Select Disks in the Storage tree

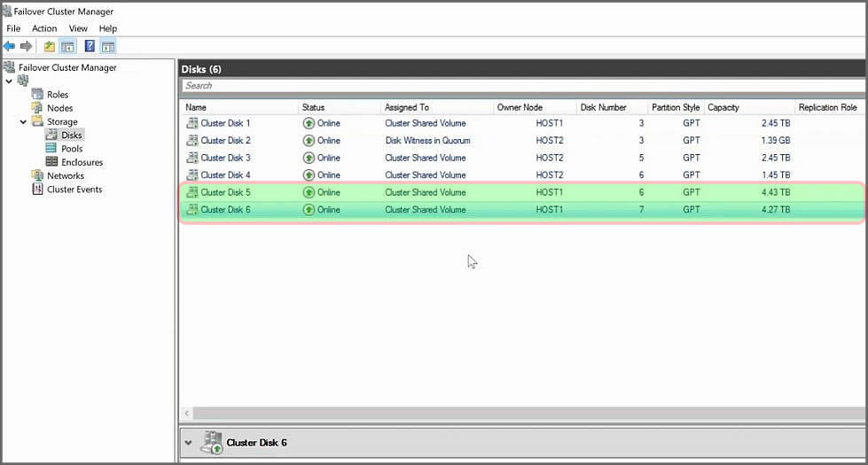[x=72, y=135]
